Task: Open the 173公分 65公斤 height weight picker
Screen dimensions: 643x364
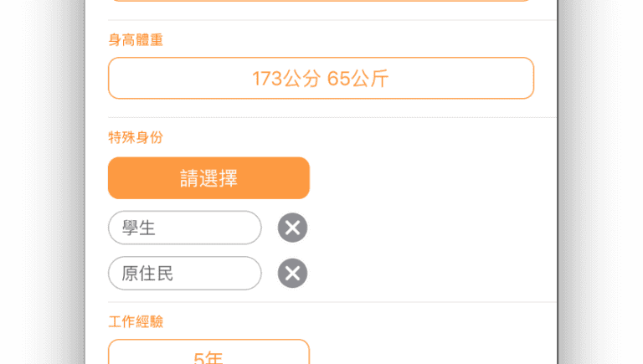Action: [321, 79]
